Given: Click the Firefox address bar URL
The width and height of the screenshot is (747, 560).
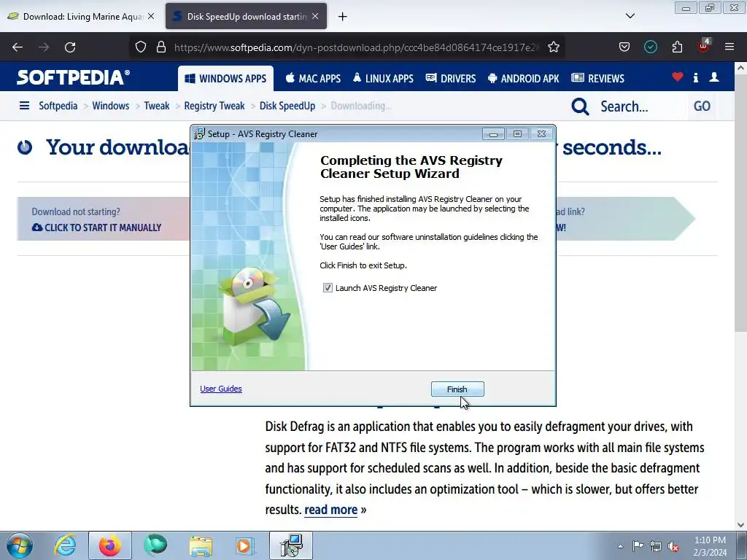Looking at the screenshot, I should point(357,47).
